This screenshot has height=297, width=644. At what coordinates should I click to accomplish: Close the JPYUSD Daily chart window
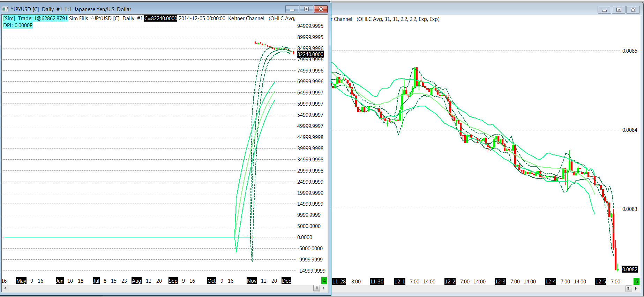point(321,9)
